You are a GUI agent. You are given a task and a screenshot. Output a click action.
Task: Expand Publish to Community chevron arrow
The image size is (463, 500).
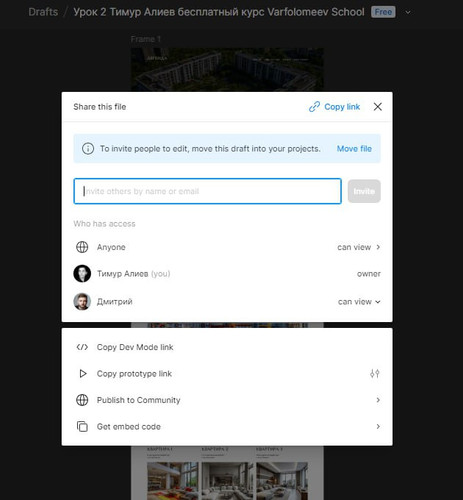pyautogui.click(x=378, y=400)
